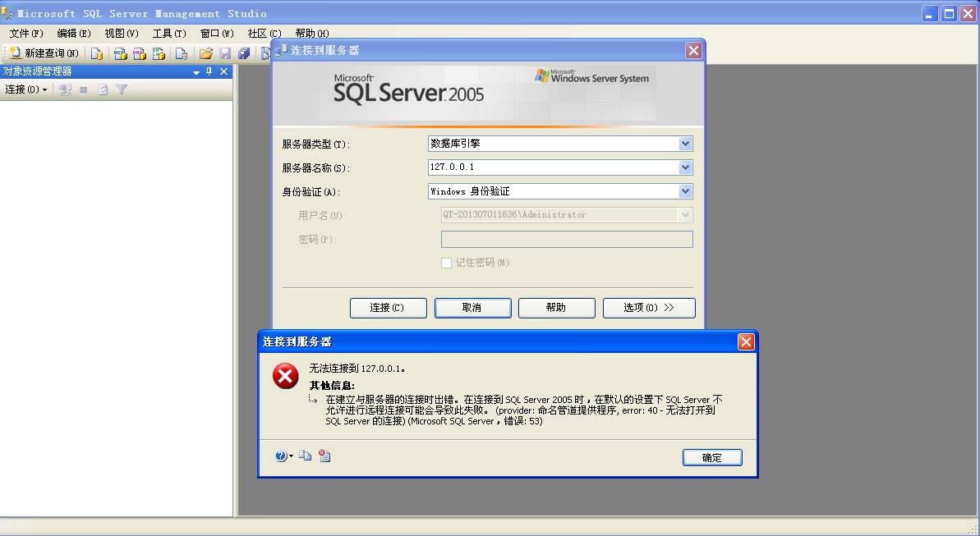Open the 视图(V) menu
Viewport: 980px width, 536px height.
tap(122, 34)
